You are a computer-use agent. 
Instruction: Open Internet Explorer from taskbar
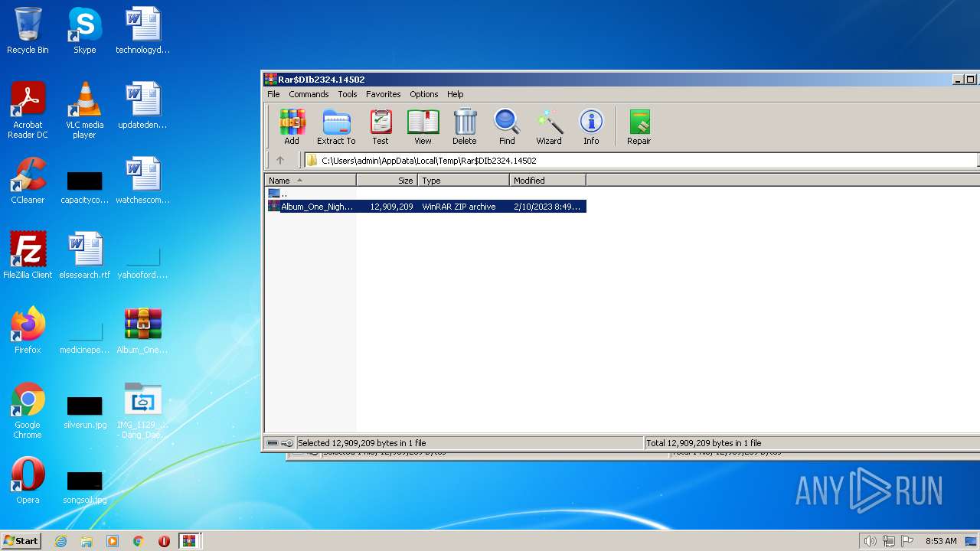coord(60,541)
